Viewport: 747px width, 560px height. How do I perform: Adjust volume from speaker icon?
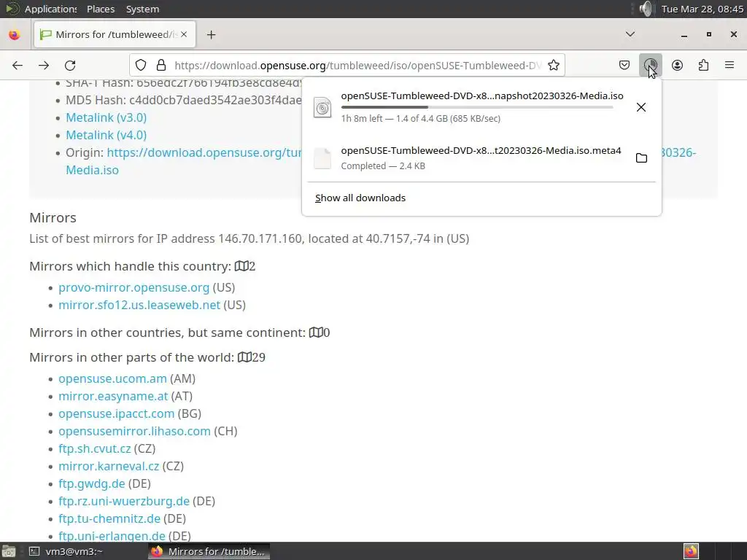(x=646, y=9)
